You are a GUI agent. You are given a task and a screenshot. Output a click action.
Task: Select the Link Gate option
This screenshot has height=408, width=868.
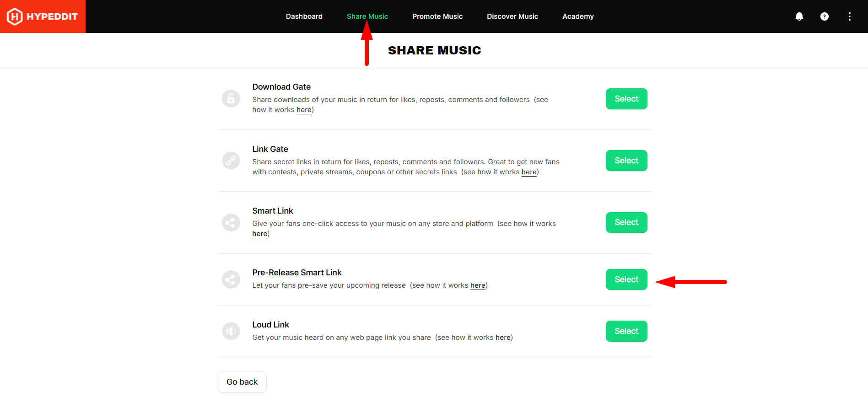(x=626, y=161)
